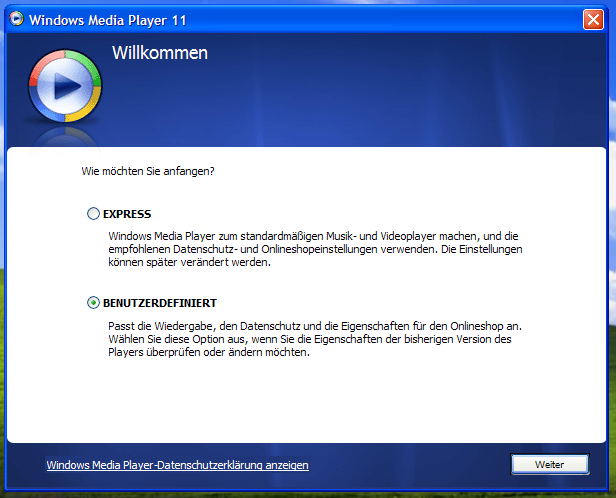
Task: Click the 'Wie möchten Sie anfangen?' text
Action: point(148,171)
